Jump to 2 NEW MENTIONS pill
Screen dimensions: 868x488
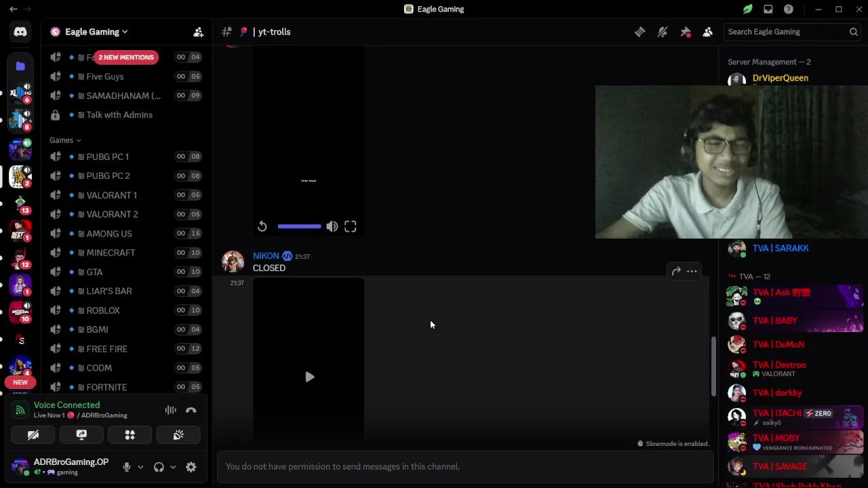126,57
